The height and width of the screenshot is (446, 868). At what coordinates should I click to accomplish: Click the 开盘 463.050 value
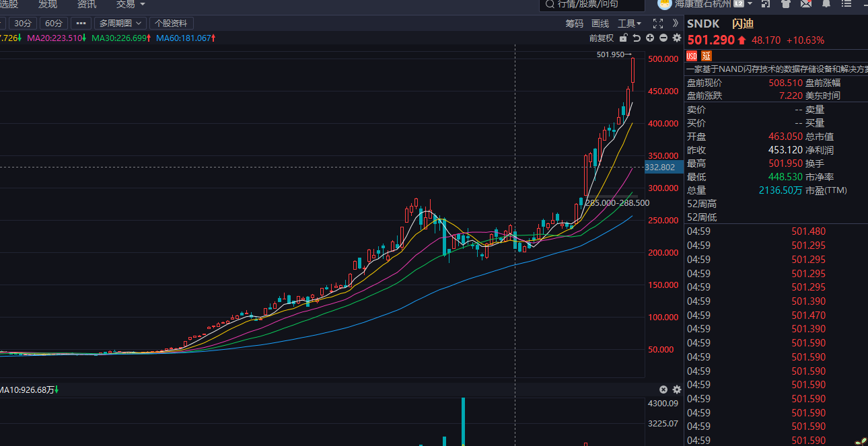[x=785, y=137]
